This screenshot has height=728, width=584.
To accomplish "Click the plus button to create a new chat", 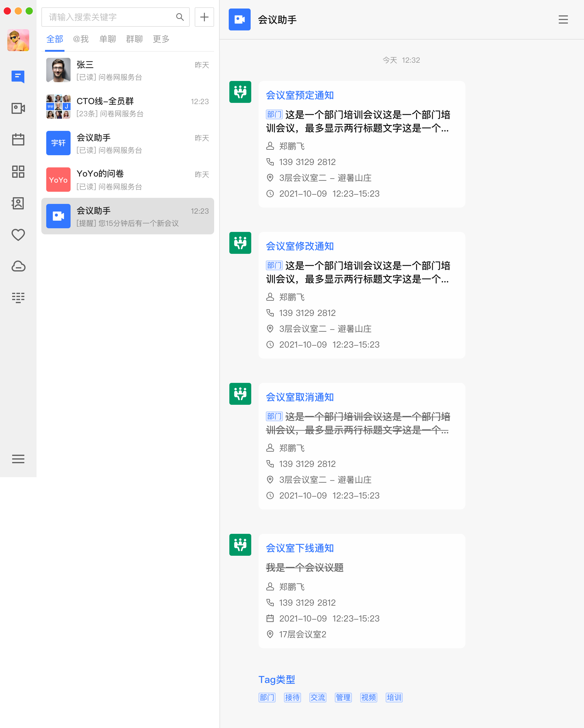I will [x=204, y=17].
